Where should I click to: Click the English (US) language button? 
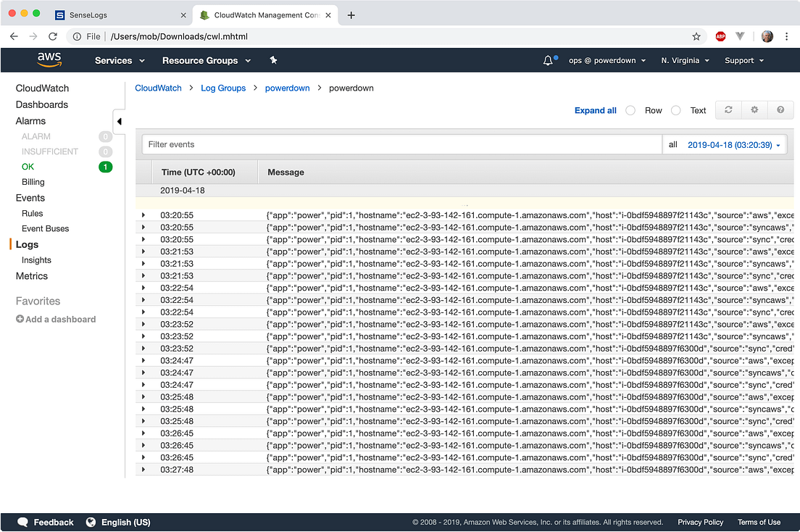point(125,523)
